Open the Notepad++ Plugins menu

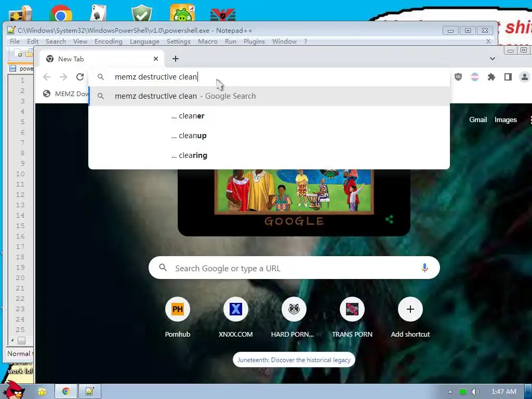tap(254, 42)
